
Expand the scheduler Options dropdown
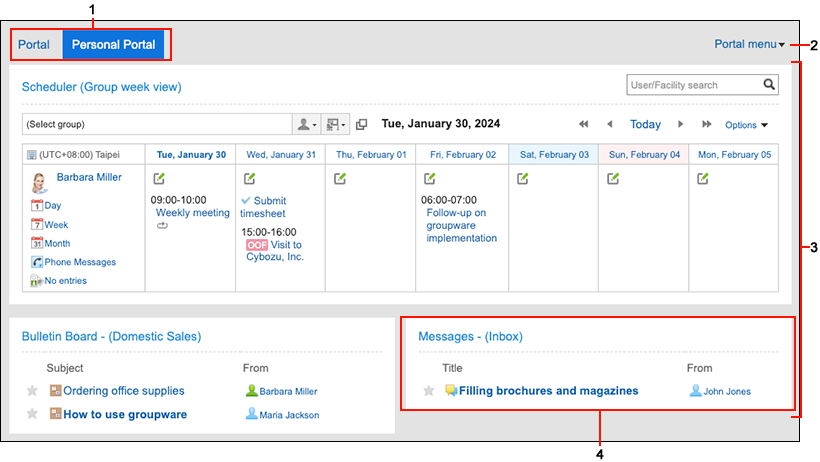click(x=746, y=125)
